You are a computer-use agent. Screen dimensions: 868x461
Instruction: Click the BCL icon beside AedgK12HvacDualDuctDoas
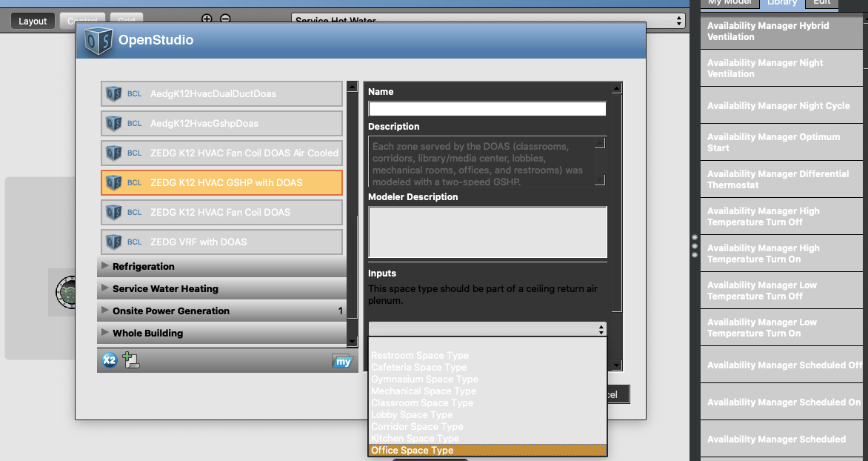point(115,93)
